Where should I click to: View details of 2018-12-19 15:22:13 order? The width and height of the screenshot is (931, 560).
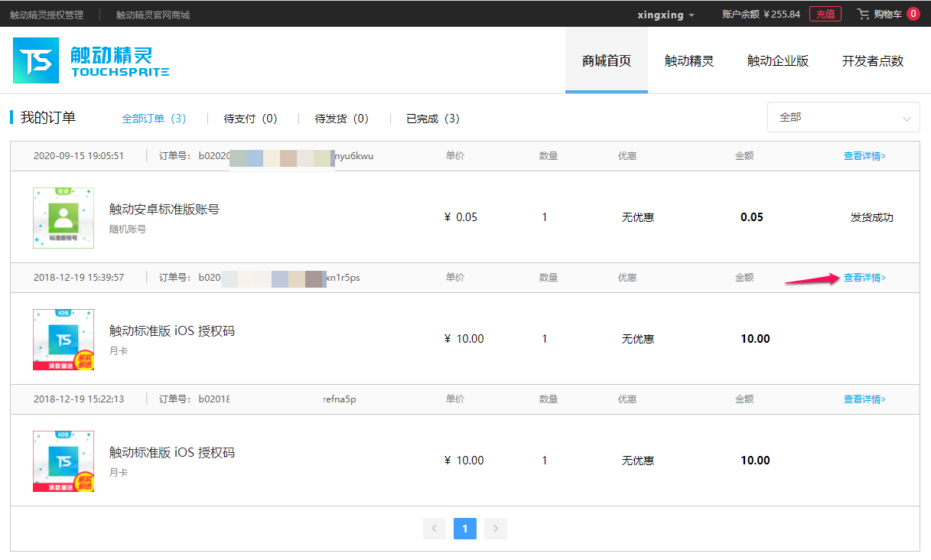click(x=864, y=399)
